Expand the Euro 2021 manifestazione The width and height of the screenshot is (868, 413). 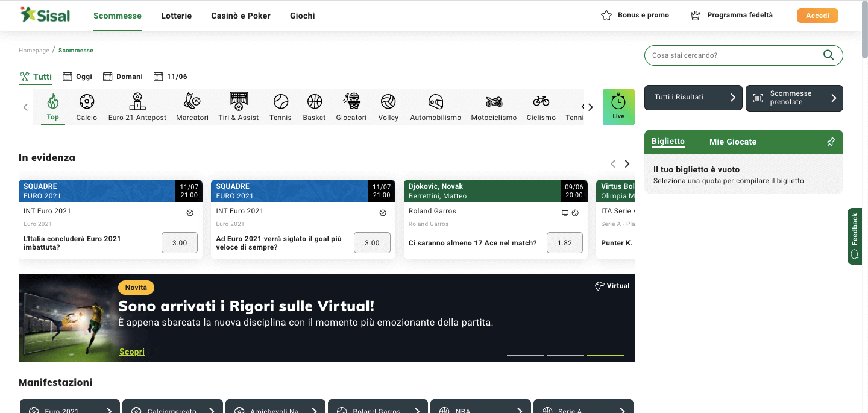[x=71, y=406]
